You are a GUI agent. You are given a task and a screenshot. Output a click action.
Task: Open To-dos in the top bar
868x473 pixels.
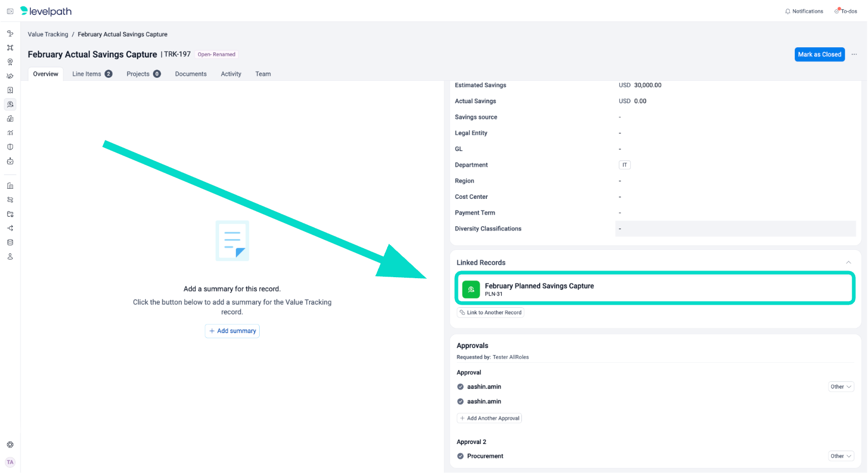click(x=846, y=11)
